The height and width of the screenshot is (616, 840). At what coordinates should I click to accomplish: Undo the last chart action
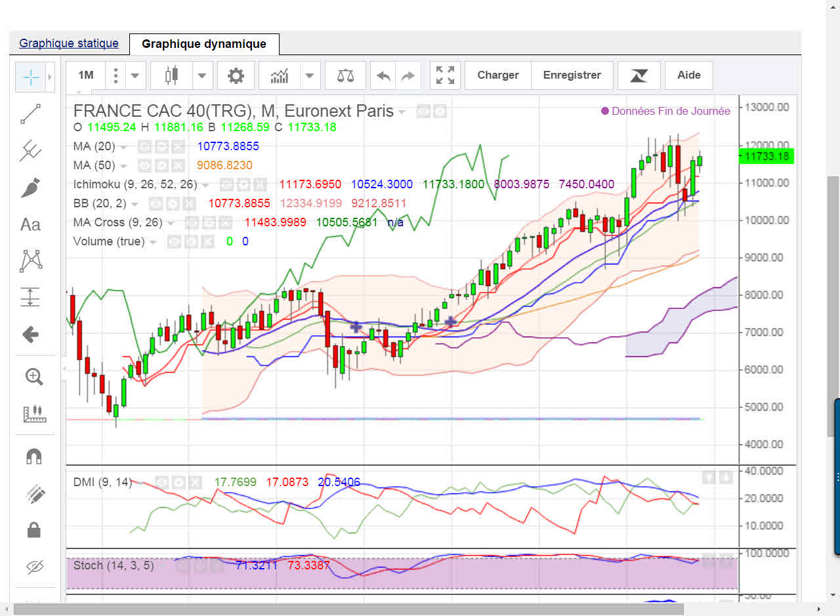pyautogui.click(x=383, y=76)
